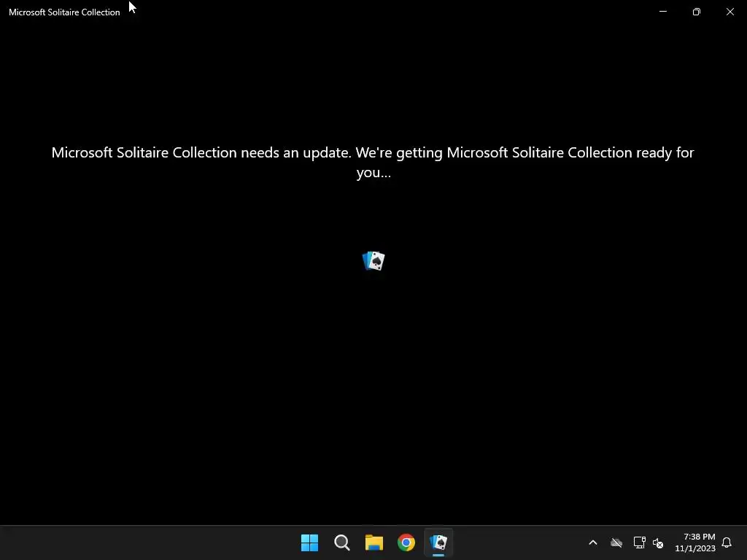Click the Solitaire cards loading icon
The height and width of the screenshot is (560, 747).
[373, 261]
